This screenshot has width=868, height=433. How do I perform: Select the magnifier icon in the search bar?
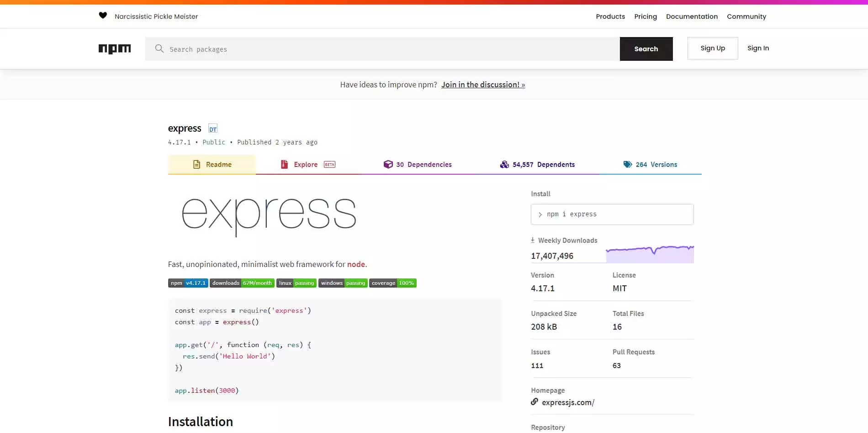159,48
